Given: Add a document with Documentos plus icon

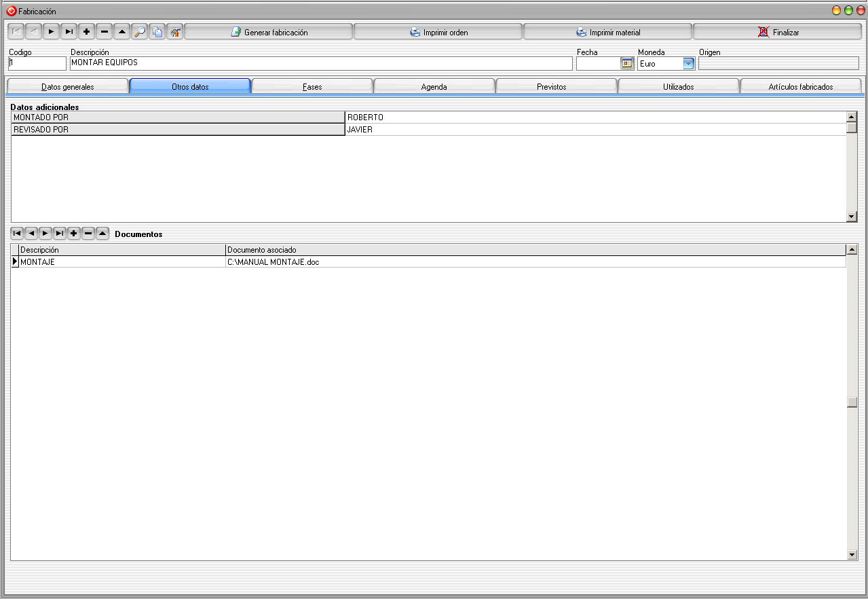Looking at the screenshot, I should click(73, 234).
